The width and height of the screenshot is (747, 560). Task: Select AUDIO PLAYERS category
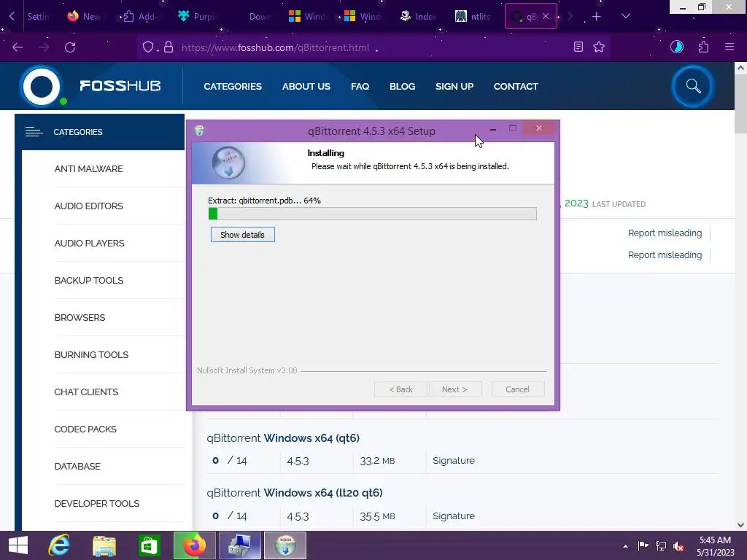(89, 243)
